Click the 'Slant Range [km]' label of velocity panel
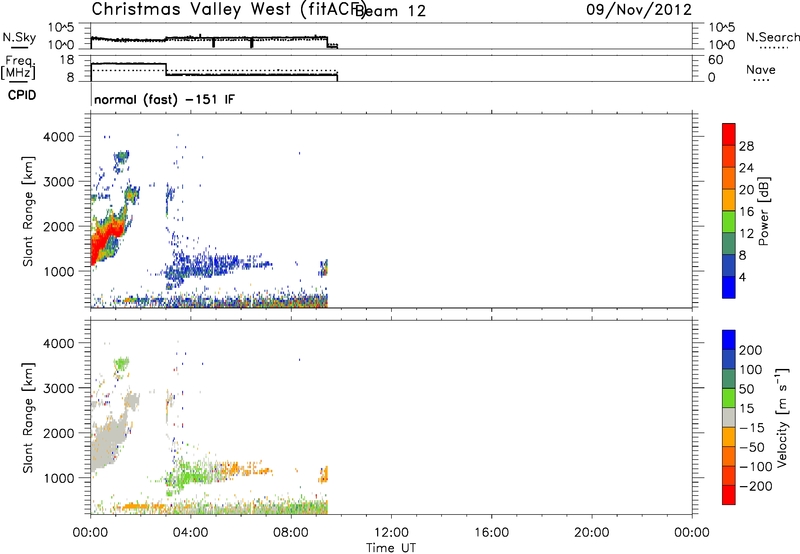800x554 pixels. pos(28,418)
